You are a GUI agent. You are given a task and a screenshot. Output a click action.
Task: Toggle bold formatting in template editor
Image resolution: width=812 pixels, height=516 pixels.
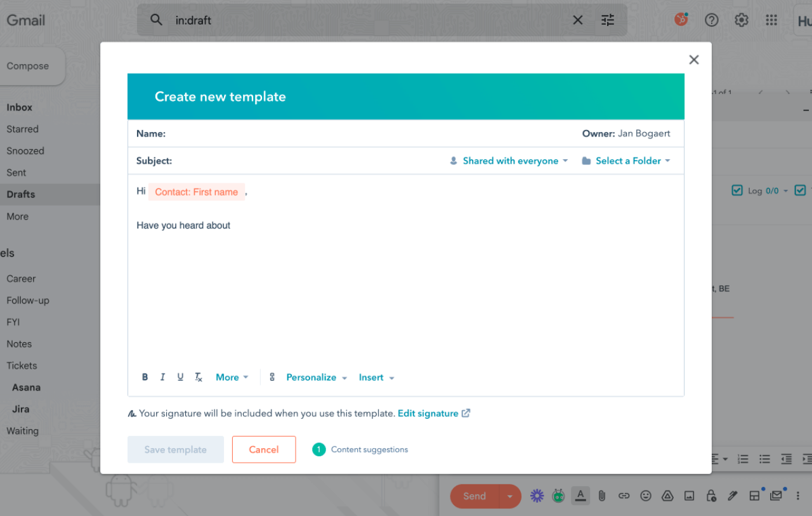click(145, 377)
